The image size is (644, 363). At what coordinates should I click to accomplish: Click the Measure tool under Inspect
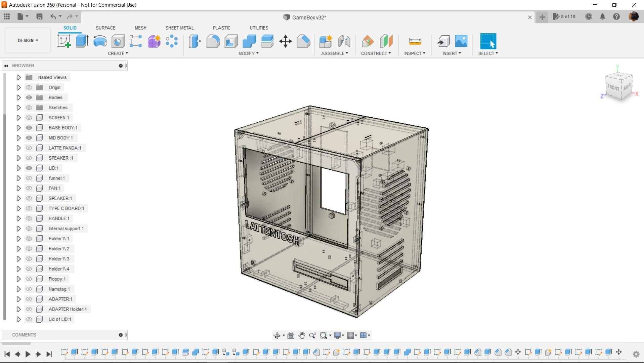(415, 41)
